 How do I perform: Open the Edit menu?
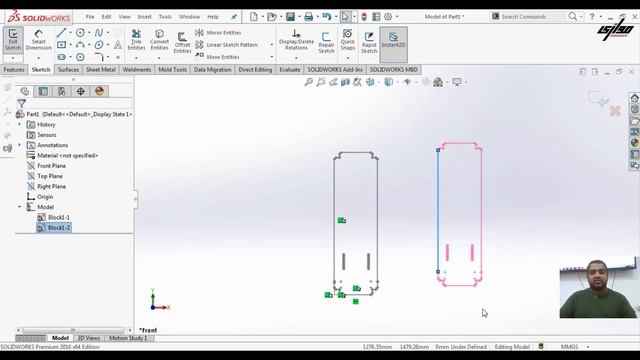coord(106,17)
